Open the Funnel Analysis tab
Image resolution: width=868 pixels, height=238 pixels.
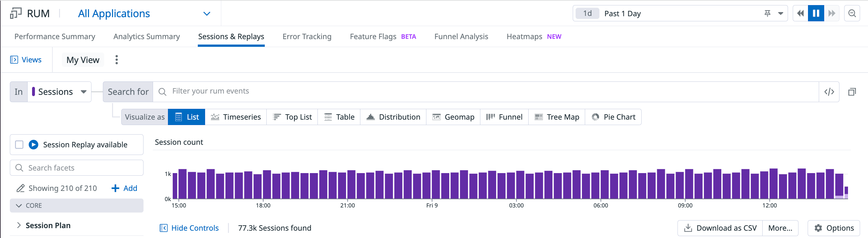461,37
